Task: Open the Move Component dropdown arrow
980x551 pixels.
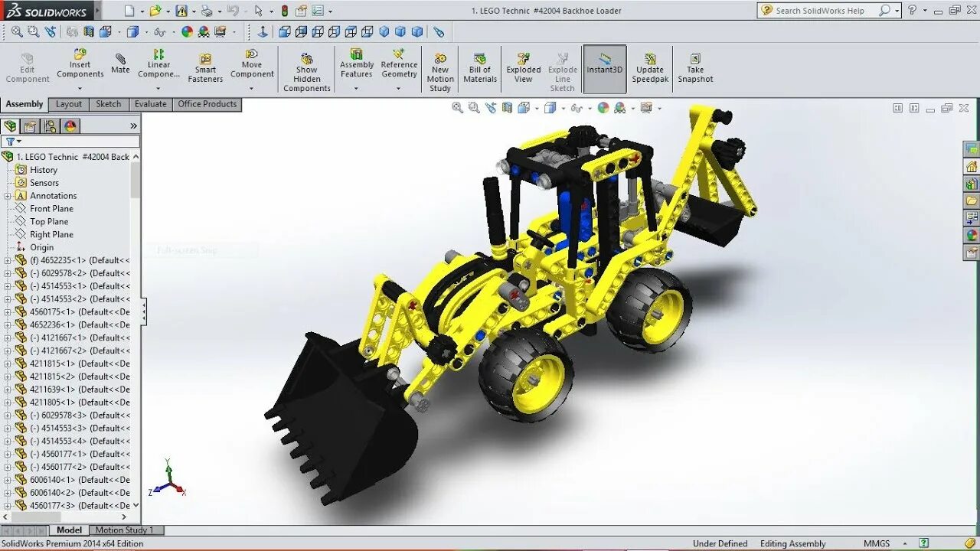Action: click(x=251, y=89)
